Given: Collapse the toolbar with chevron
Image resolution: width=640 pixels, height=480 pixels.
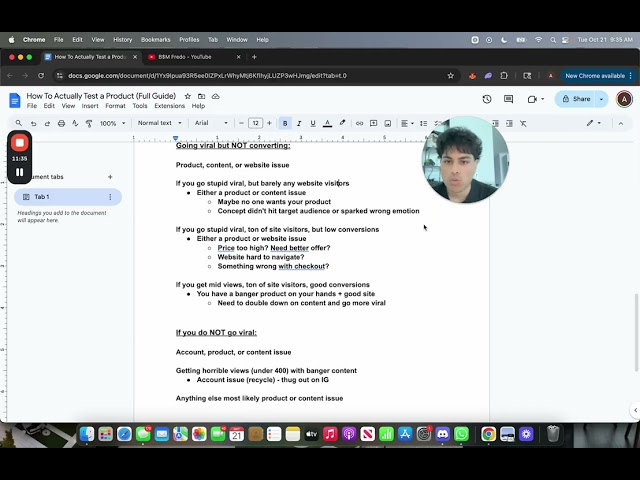Looking at the screenshot, I should [x=621, y=123].
